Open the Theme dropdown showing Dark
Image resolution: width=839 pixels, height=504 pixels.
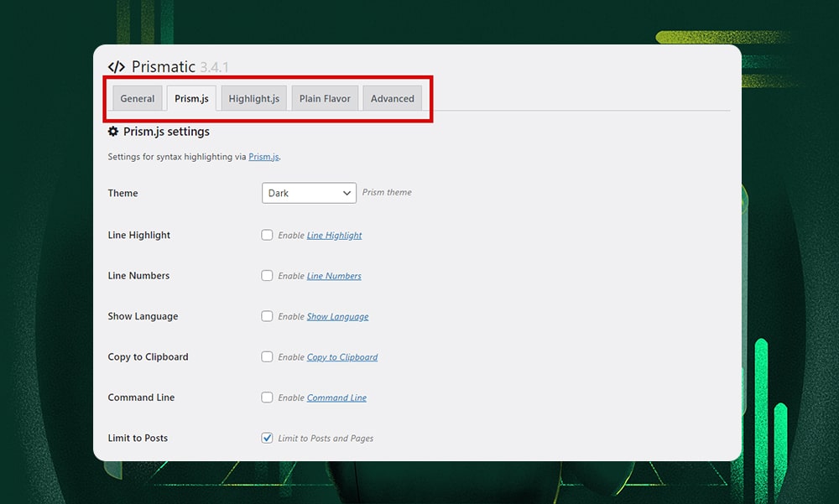tap(309, 193)
